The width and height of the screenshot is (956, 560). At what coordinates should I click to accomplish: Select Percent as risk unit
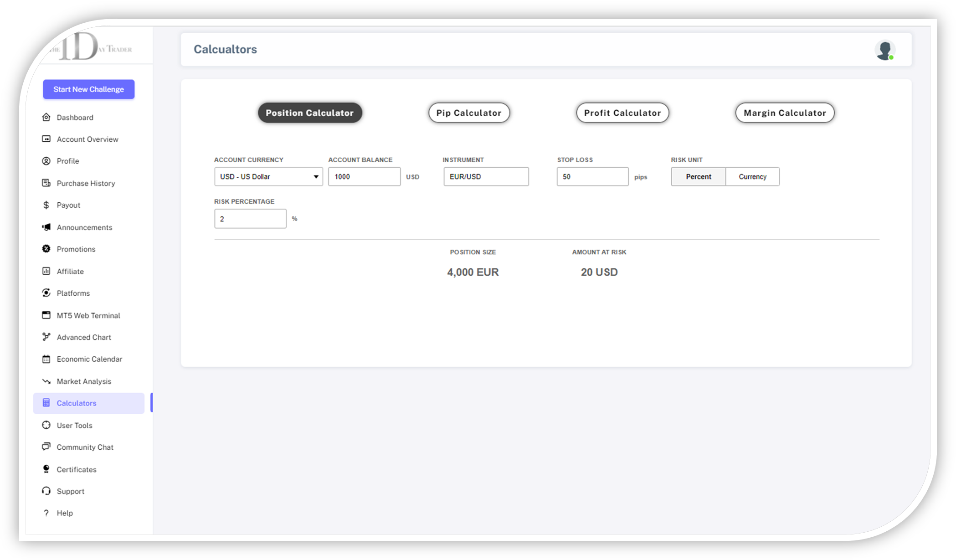tap(698, 177)
